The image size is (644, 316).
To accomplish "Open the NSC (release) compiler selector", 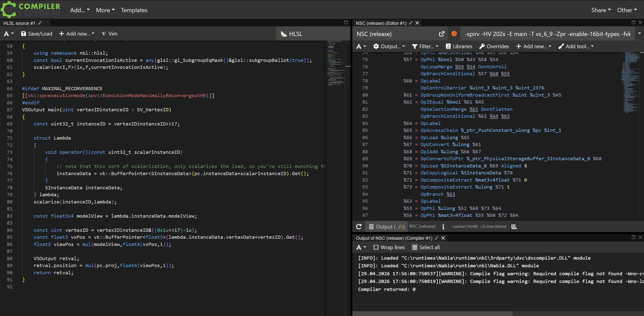I will (x=394, y=34).
